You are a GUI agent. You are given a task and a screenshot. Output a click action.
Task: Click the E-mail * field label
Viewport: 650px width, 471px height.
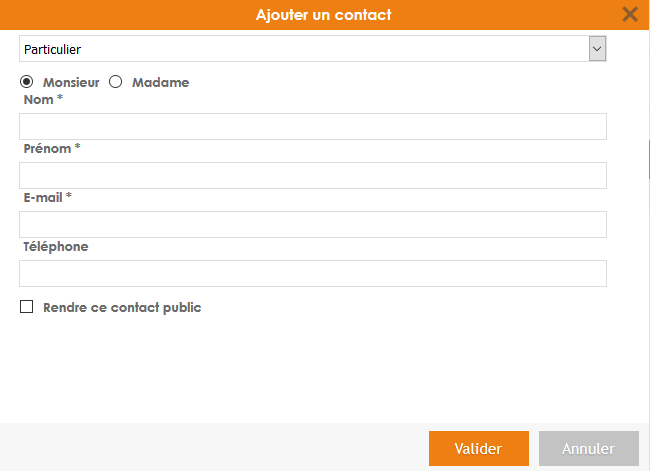click(47, 197)
